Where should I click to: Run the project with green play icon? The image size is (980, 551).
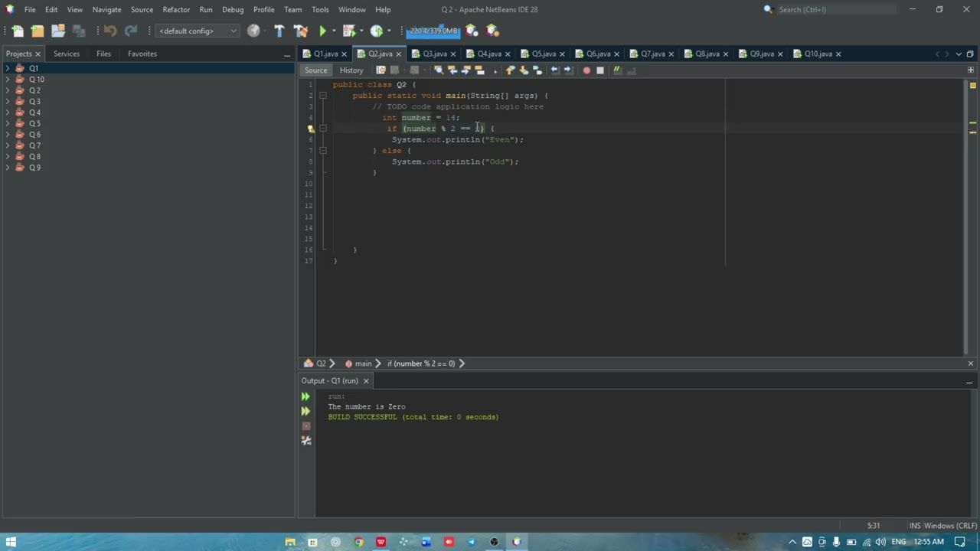point(322,31)
